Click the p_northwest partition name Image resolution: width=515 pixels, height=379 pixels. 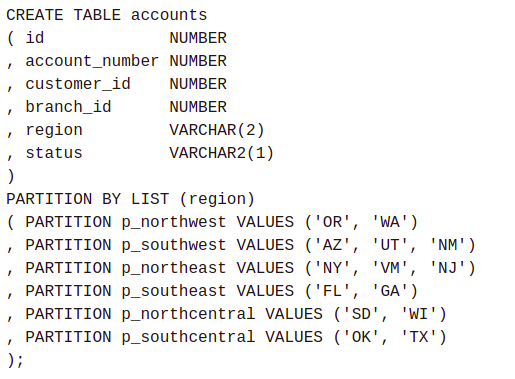pos(174,222)
